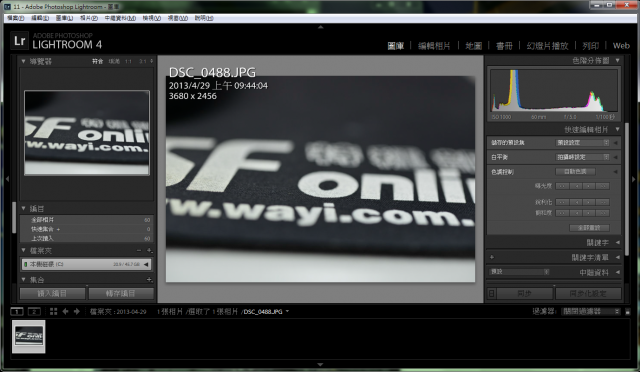640x372 pixels.
Task: Collapse left panel group with edge arrow
Action: (x=7, y=179)
